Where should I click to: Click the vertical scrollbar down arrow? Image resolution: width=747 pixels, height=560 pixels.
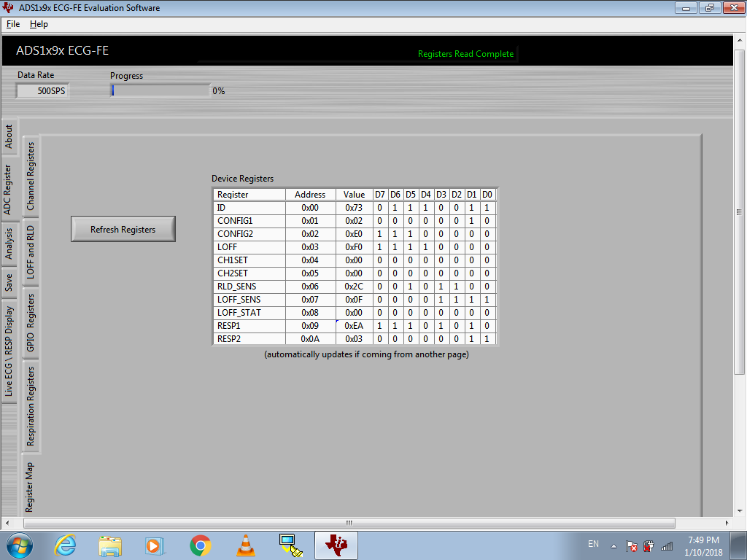coord(740,511)
